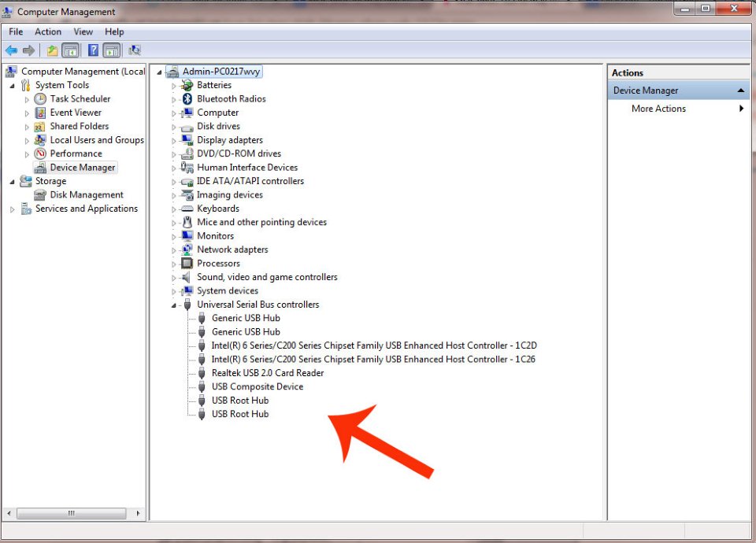Image resolution: width=756 pixels, height=543 pixels.
Task: Select Shared Folders in left tree
Action: pyautogui.click(x=80, y=126)
